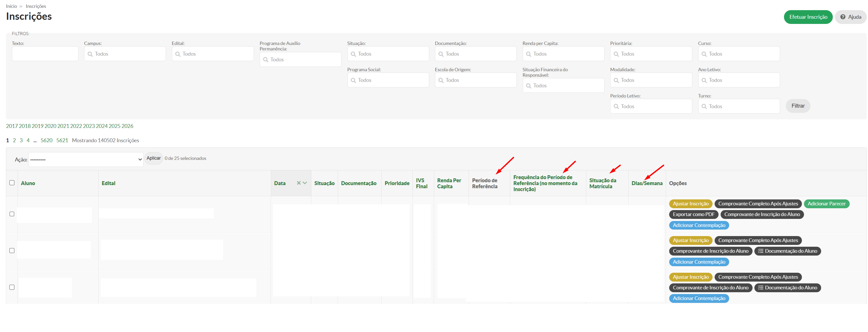Click the Efetuar Inscrição button
Image resolution: width=868 pixels, height=332 pixels.
[x=808, y=17]
